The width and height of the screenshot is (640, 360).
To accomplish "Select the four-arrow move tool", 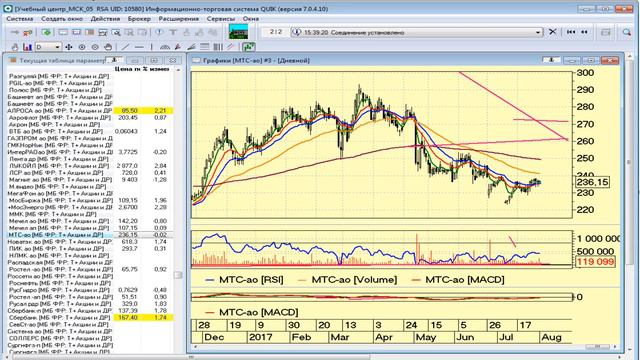I will pyautogui.click(x=69, y=47).
